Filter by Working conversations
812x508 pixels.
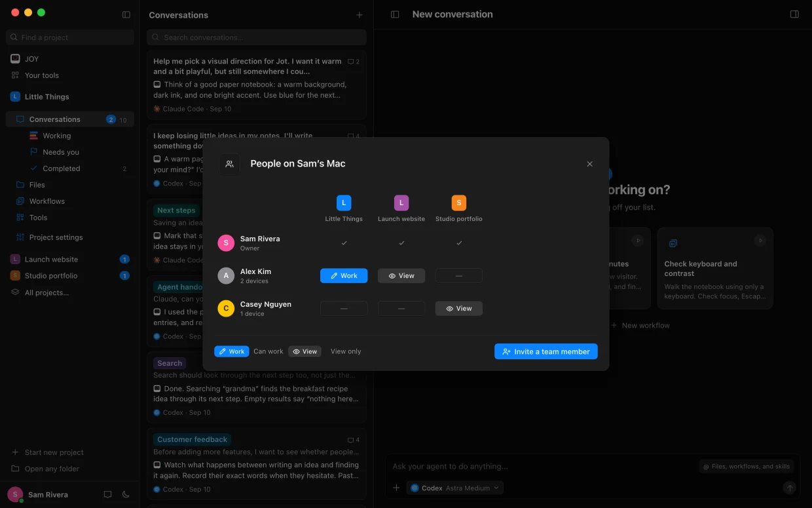pos(56,136)
